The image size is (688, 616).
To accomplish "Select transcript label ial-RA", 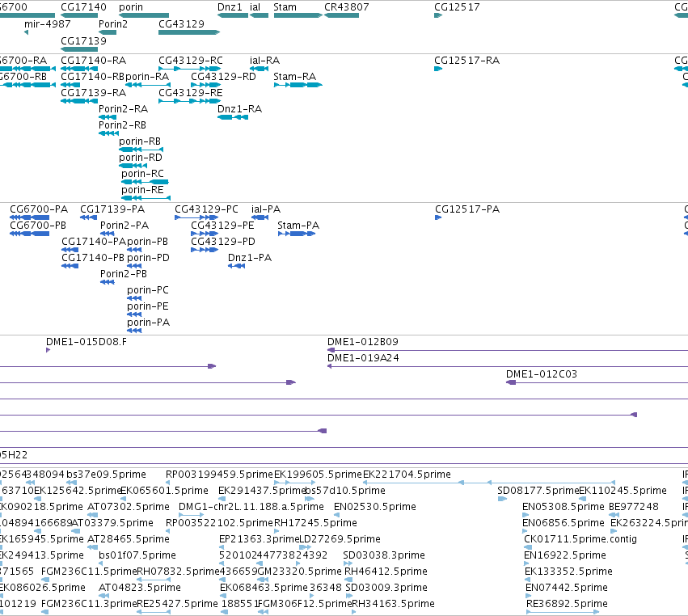I will point(264,60).
